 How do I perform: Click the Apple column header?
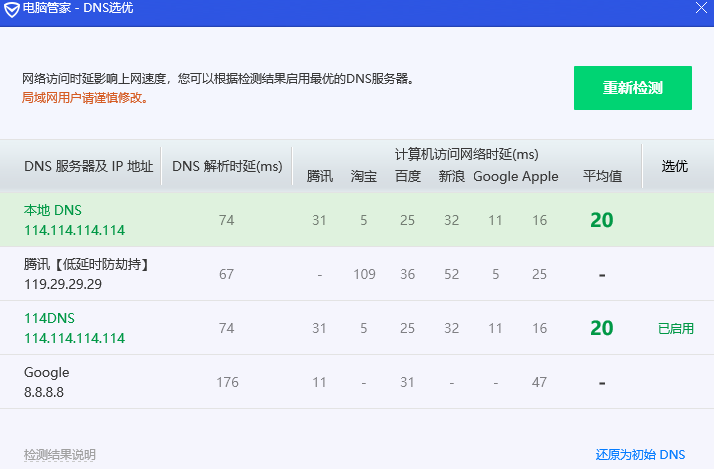coord(540,177)
